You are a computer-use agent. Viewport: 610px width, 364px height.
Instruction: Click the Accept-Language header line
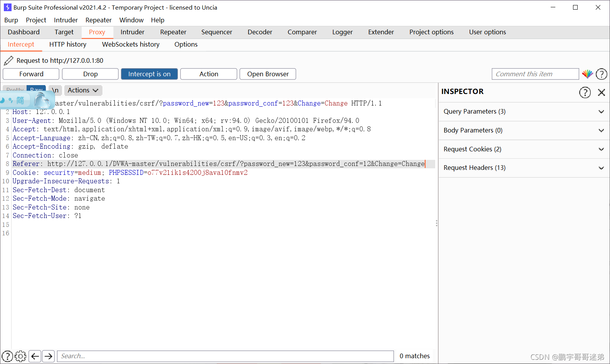tap(159, 138)
